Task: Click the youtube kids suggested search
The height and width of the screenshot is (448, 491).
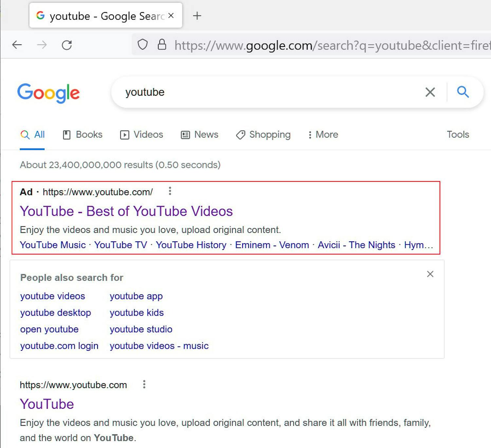Action: point(136,312)
